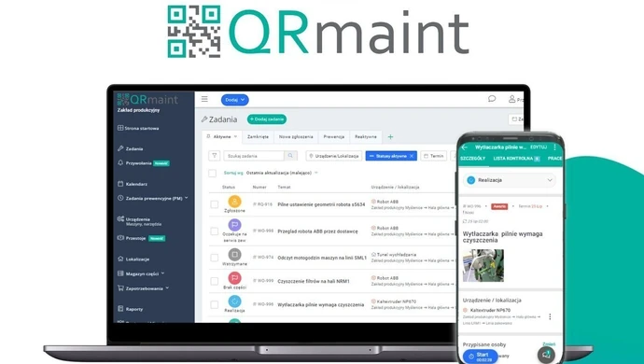Click the Zgłoszone status icon
The width and height of the screenshot is (644, 364).
[234, 202]
